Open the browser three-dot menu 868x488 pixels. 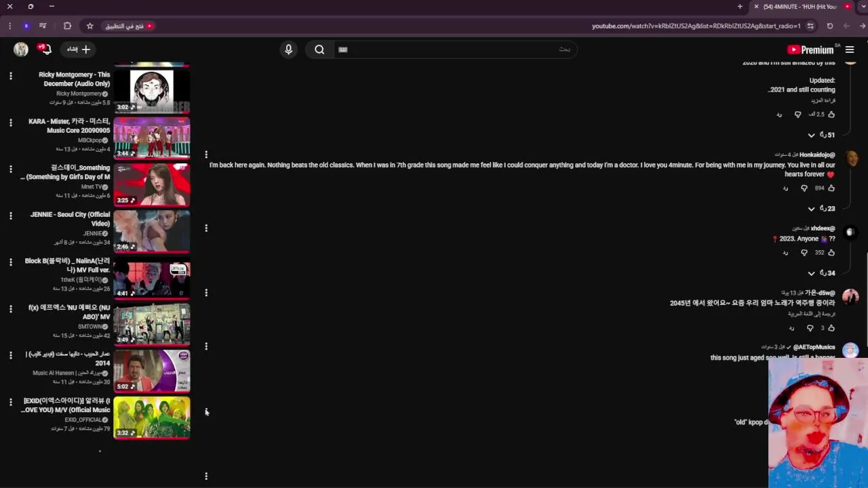(x=9, y=26)
